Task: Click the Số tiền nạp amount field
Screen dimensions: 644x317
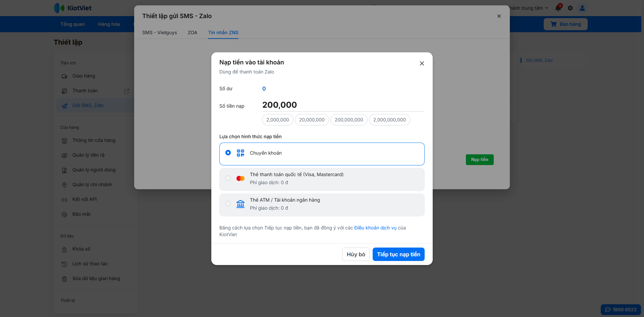Action: 343,105
